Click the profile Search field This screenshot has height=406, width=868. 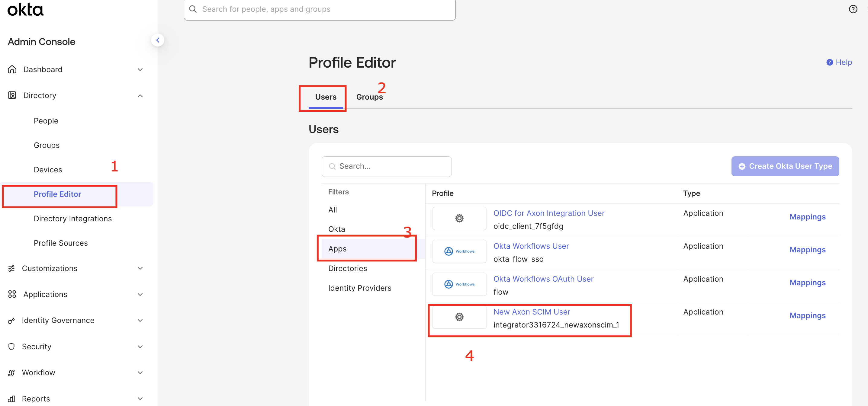[387, 166]
